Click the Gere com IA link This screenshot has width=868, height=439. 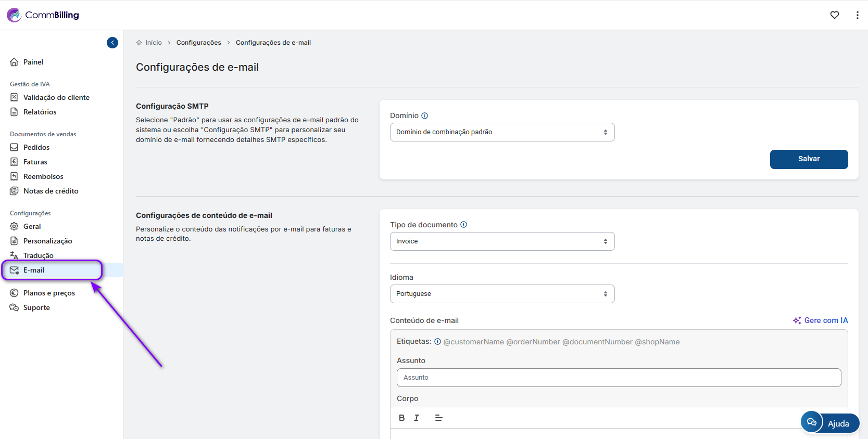coord(821,320)
